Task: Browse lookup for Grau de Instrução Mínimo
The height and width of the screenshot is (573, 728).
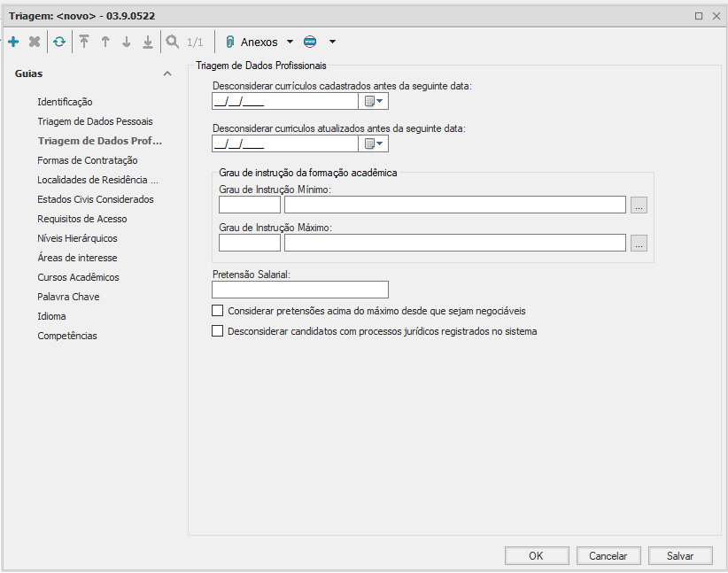Action: (x=639, y=205)
